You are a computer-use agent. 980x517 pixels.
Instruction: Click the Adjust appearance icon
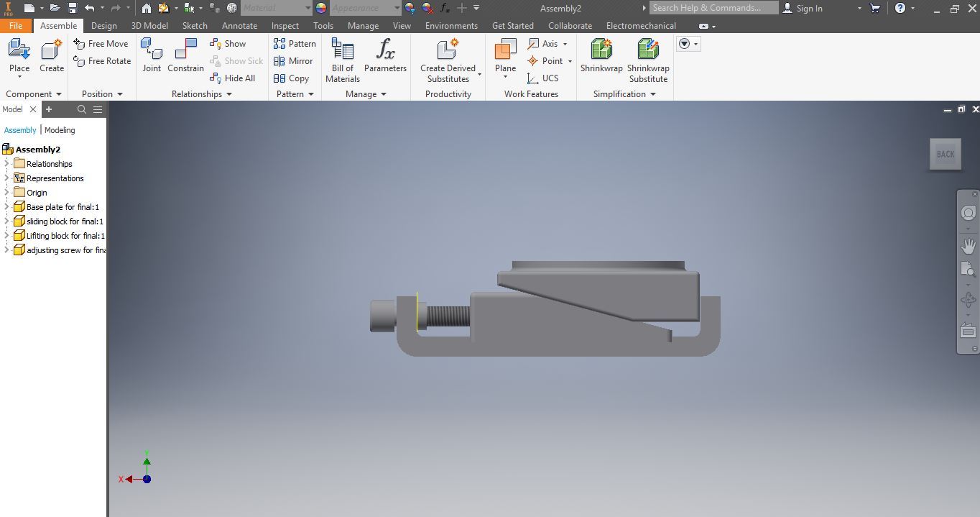410,8
